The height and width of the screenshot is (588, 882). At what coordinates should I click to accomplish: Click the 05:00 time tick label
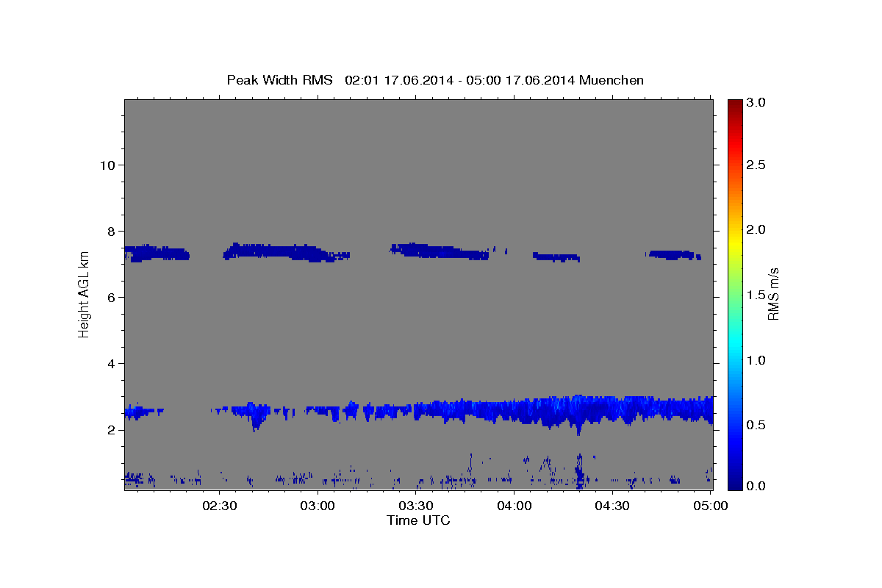coord(710,506)
